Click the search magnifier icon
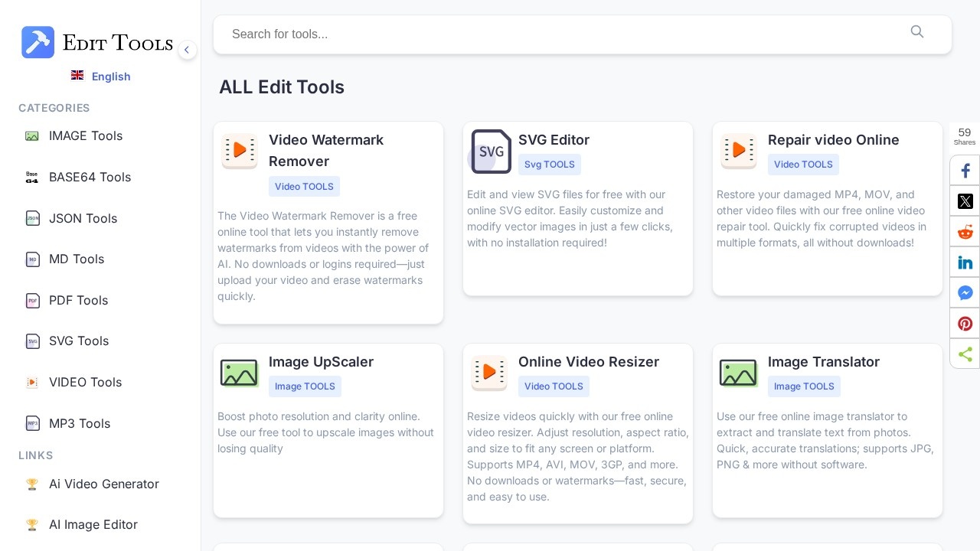 click(917, 32)
